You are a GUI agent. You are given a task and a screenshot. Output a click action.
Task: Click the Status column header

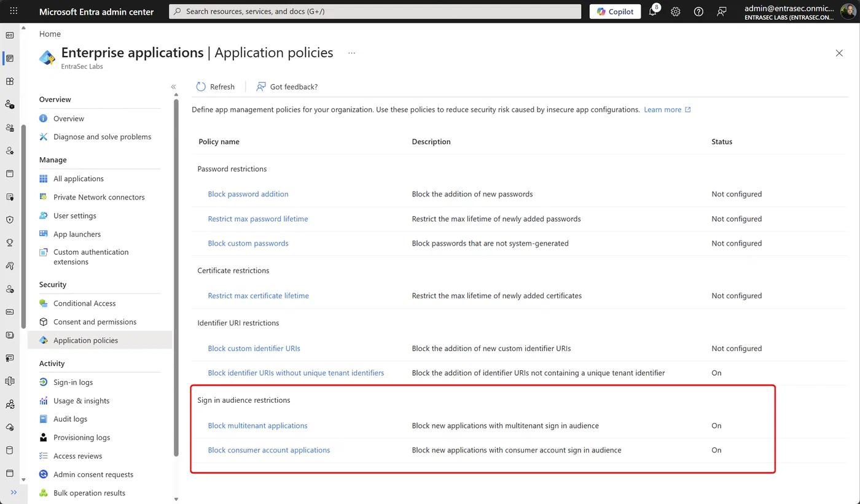(722, 142)
